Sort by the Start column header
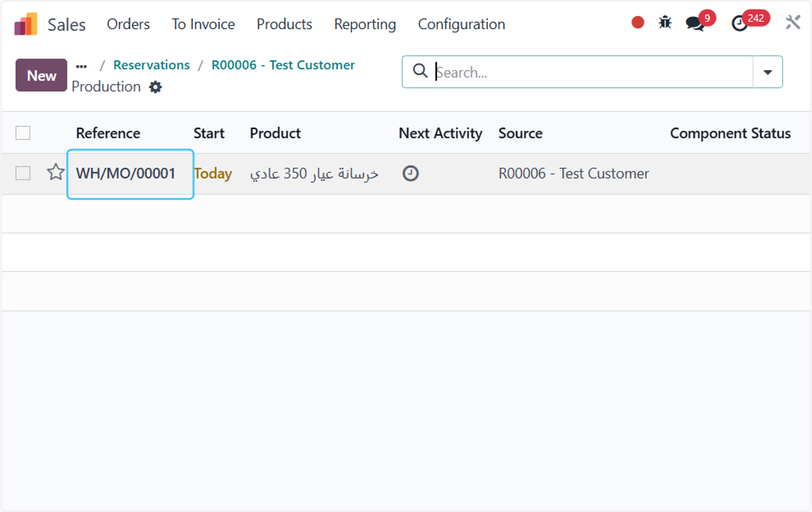The image size is (812, 512). point(209,133)
